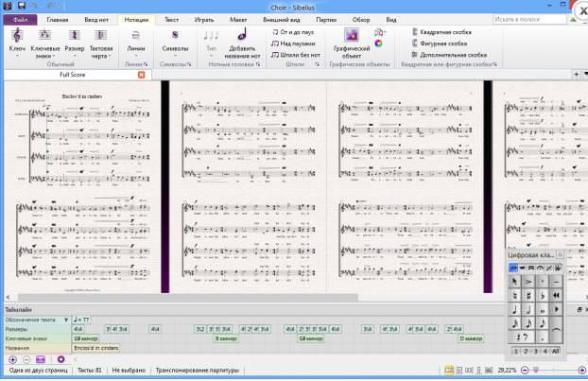Select the whole note on the keypad
Viewport: 588px width, 381px height.
(x=543, y=309)
